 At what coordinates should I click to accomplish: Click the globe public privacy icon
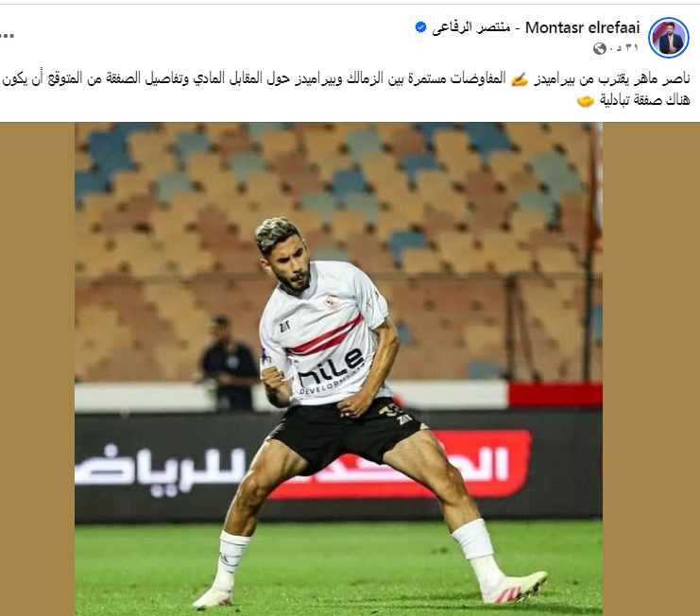coord(599,48)
